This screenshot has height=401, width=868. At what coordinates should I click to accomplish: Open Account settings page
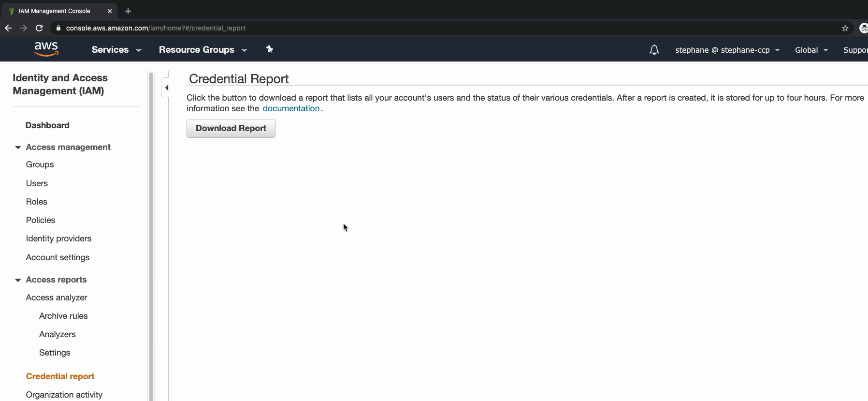[x=58, y=257]
